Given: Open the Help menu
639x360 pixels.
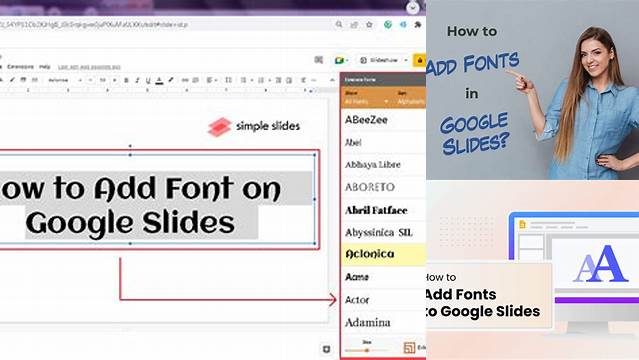Looking at the screenshot, I should point(45,66).
